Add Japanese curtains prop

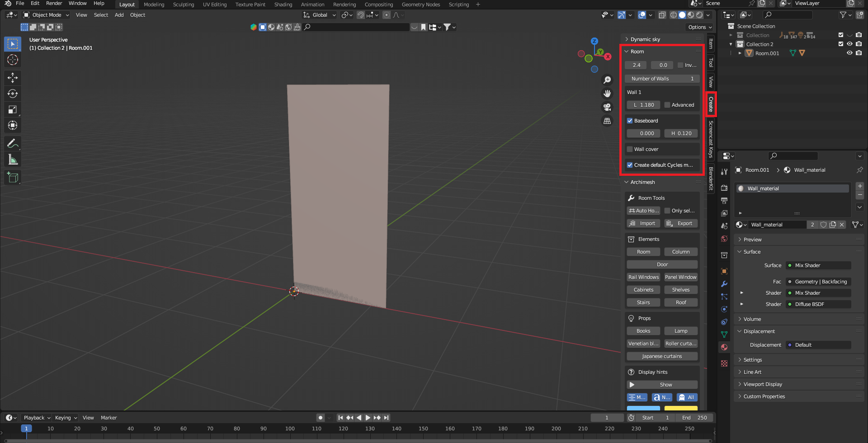click(x=662, y=356)
